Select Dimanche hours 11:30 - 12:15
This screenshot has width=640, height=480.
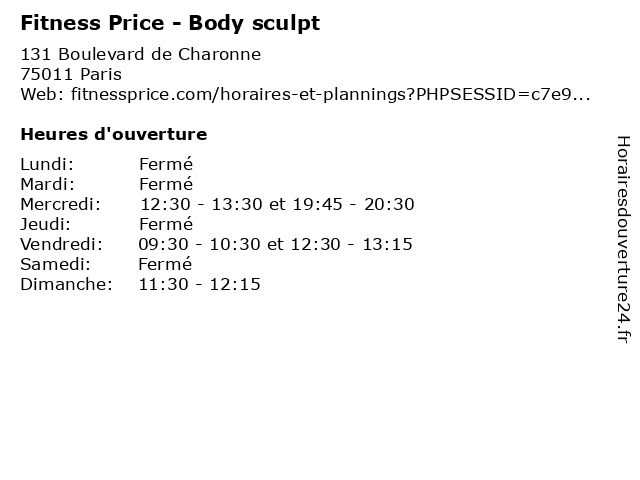(x=199, y=284)
